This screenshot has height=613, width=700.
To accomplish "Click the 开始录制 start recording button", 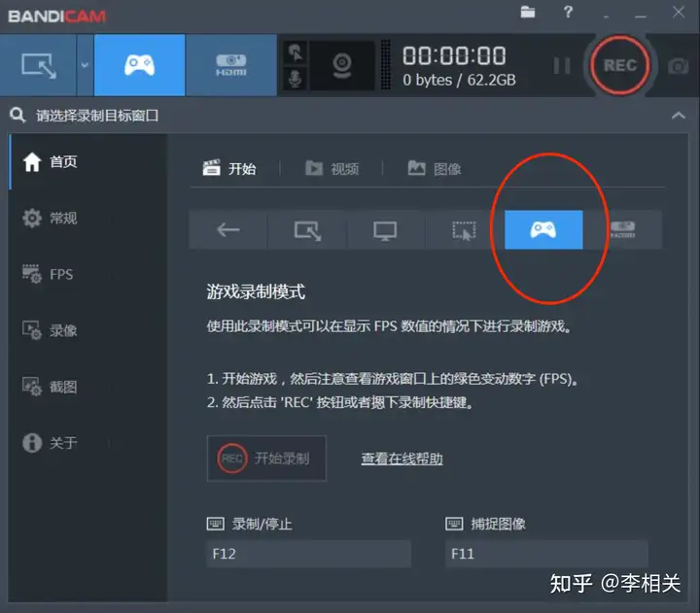I will pos(266,459).
